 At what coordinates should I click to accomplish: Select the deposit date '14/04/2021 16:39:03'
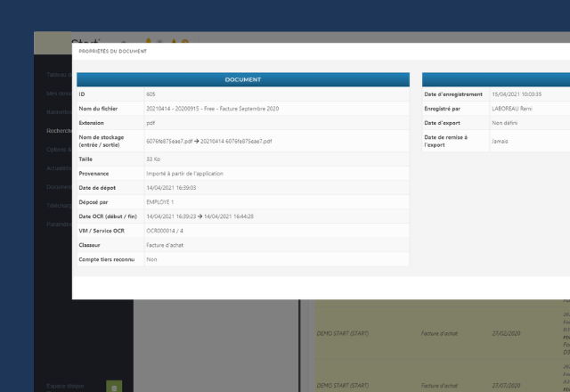171,188
